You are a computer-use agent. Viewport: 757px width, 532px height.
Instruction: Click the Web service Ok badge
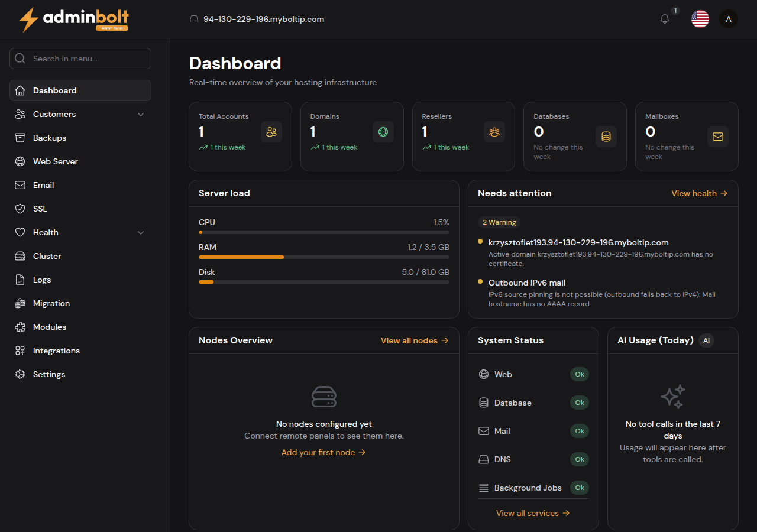[580, 374]
